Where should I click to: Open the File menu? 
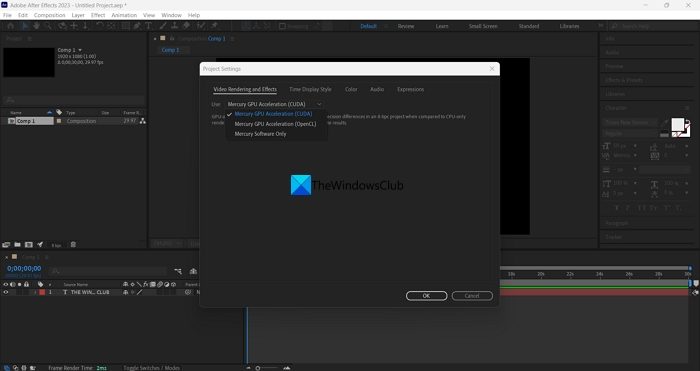(7, 15)
